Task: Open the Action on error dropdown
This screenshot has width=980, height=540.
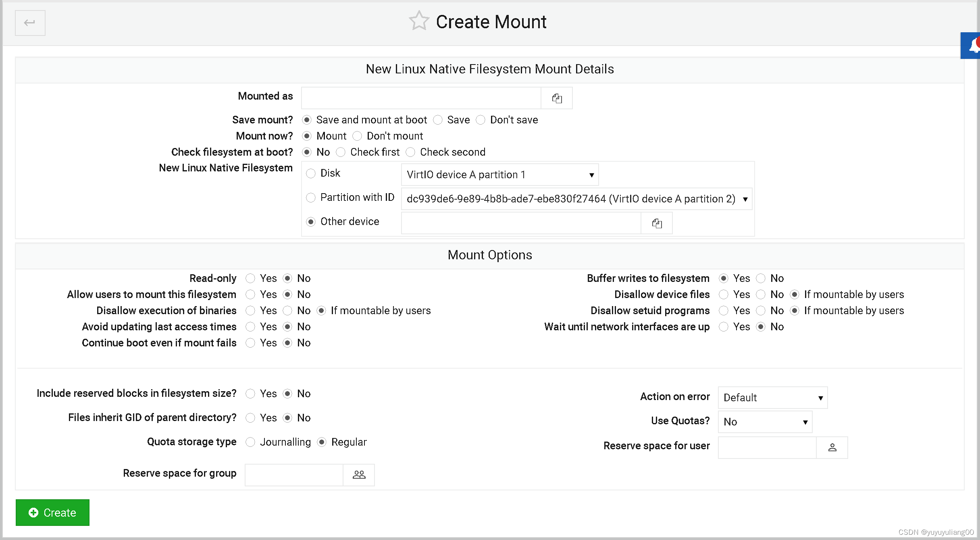Action: click(x=772, y=398)
